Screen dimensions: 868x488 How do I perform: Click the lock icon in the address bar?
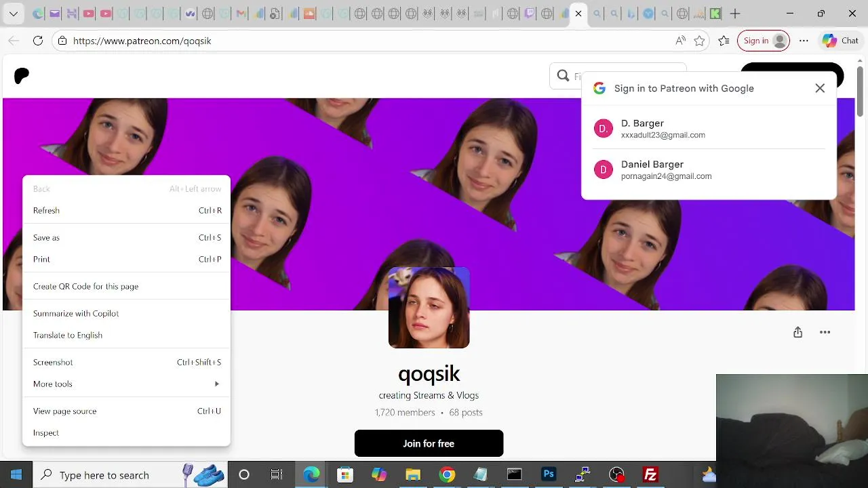click(x=62, y=41)
